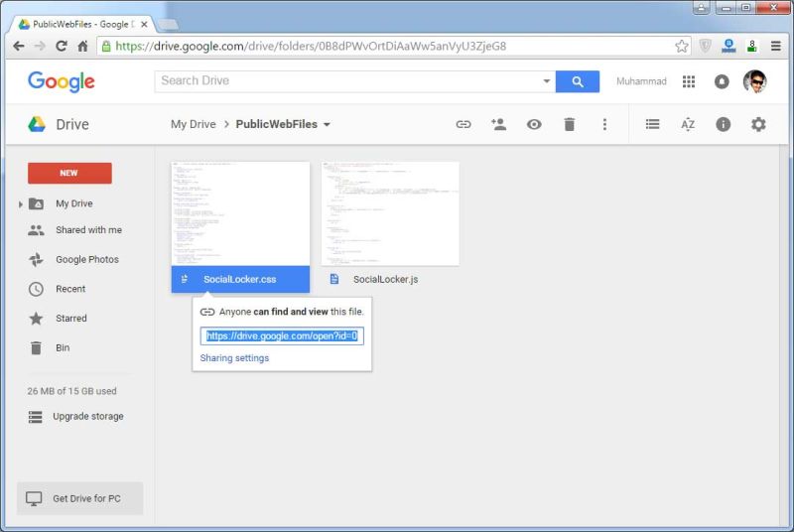
Task: Open the Bin
Action: coord(63,347)
